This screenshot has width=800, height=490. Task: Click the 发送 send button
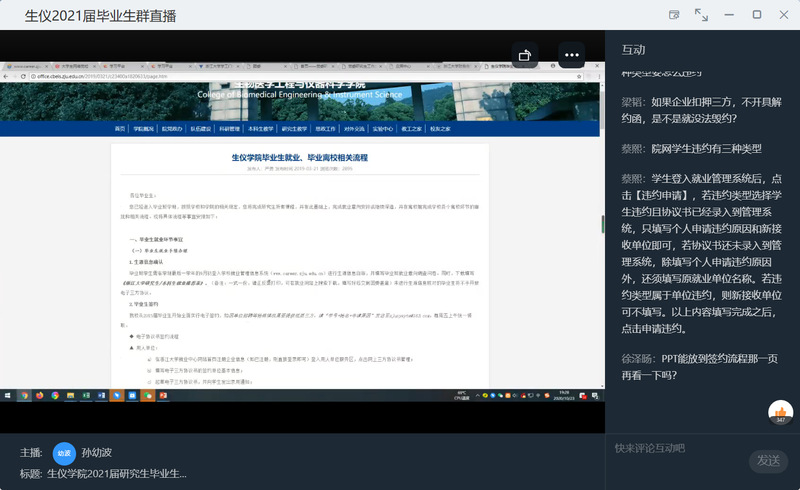click(768, 460)
